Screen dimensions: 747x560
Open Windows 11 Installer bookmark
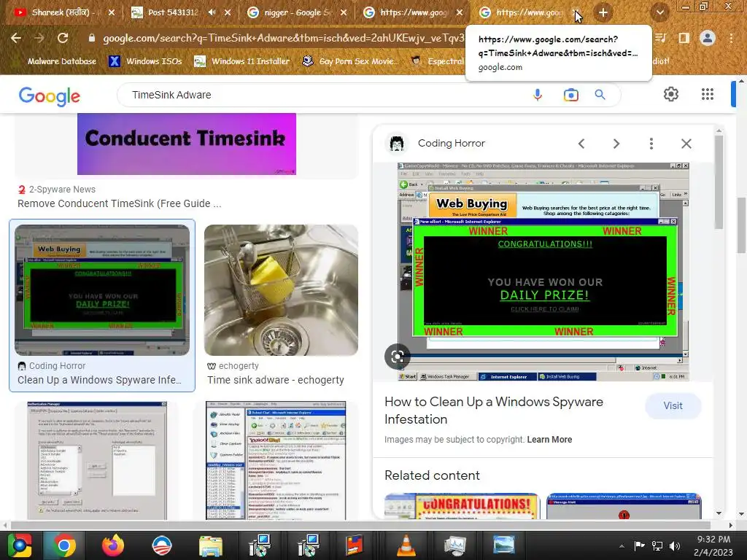(x=241, y=61)
